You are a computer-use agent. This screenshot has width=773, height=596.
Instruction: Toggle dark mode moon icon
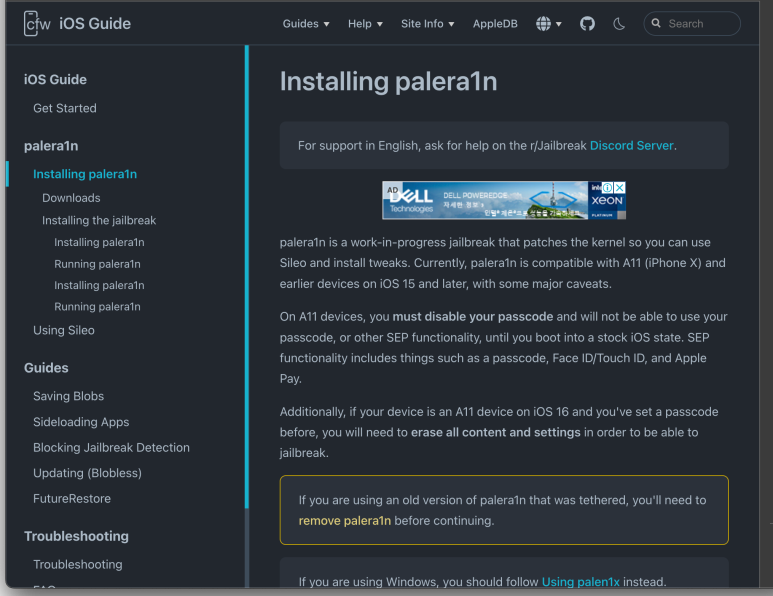pyautogui.click(x=619, y=24)
